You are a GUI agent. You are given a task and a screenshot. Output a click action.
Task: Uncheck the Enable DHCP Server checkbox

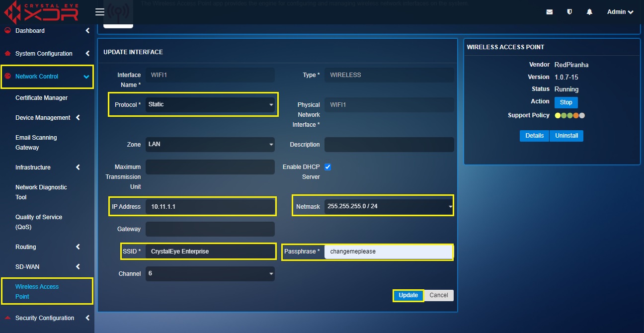(327, 167)
